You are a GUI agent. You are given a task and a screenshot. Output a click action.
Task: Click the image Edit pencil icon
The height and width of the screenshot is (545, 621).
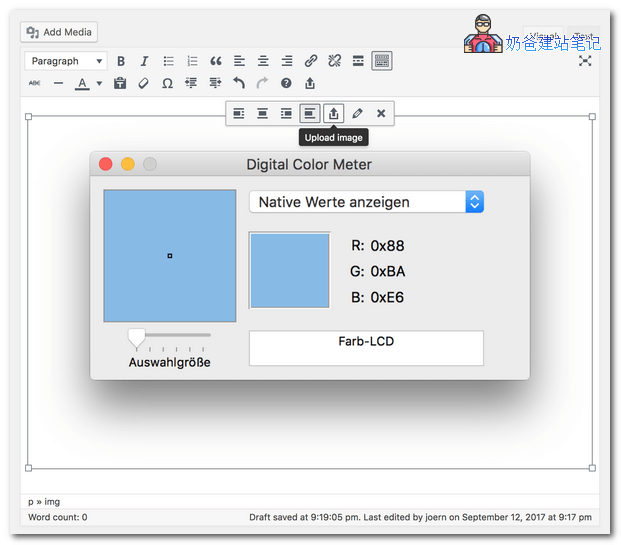coord(357,113)
